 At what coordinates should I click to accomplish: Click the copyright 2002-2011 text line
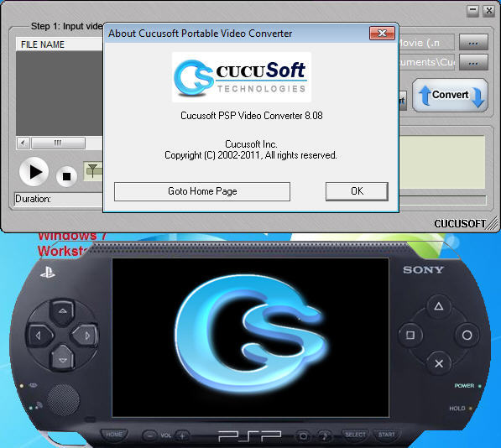tap(251, 155)
